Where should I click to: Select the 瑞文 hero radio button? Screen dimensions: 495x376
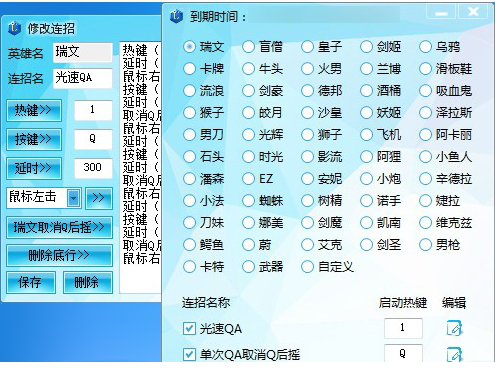(189, 47)
